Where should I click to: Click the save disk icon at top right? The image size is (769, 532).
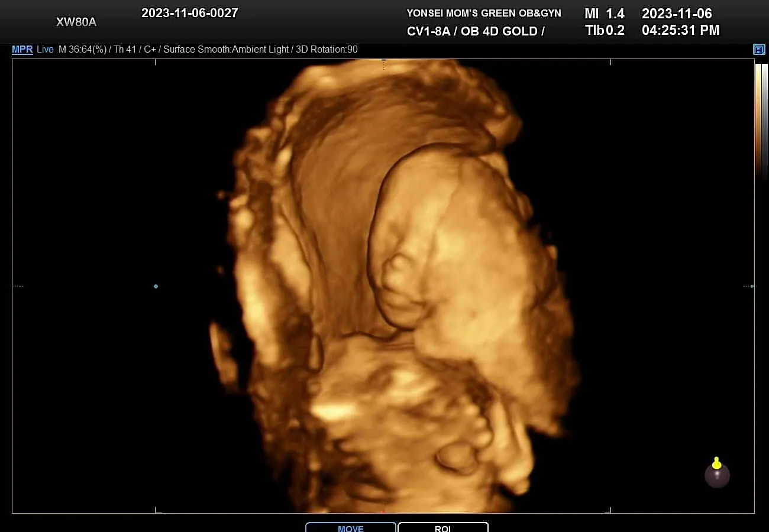[759, 50]
